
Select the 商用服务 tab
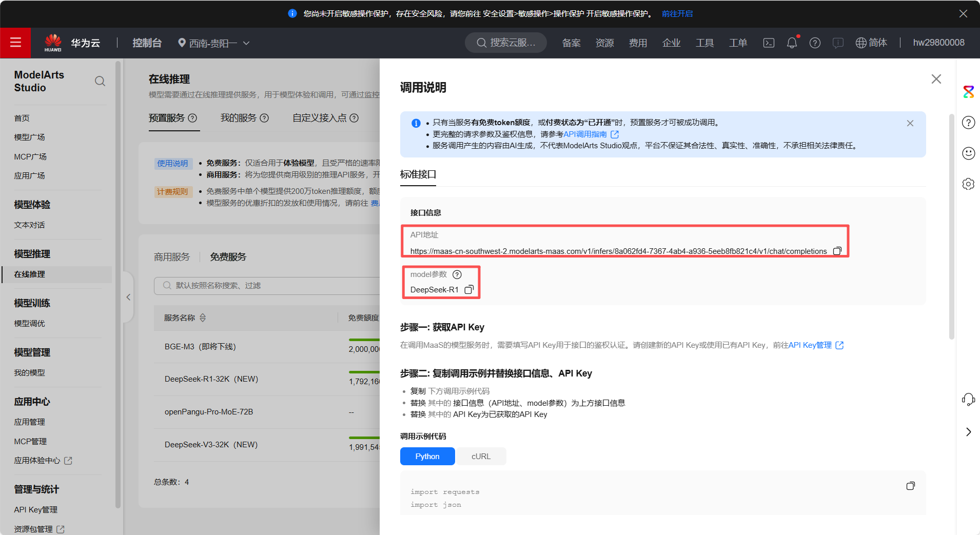[172, 257]
